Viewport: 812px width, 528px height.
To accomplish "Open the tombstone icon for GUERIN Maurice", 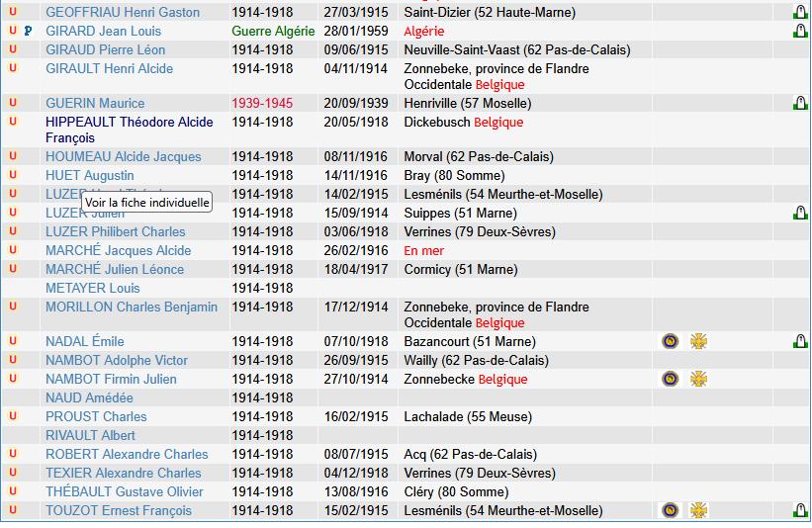I will point(799,104).
